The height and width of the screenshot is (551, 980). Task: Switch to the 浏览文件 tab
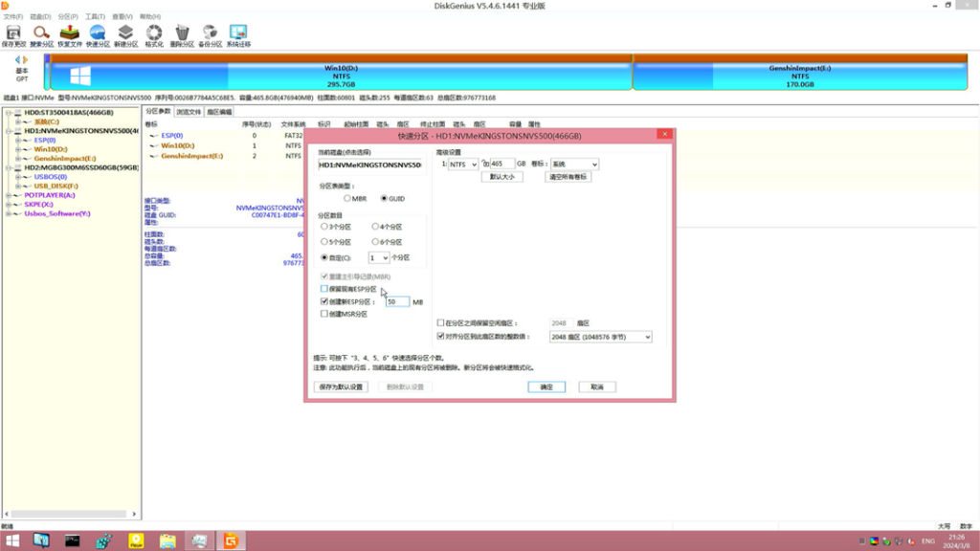(188, 112)
